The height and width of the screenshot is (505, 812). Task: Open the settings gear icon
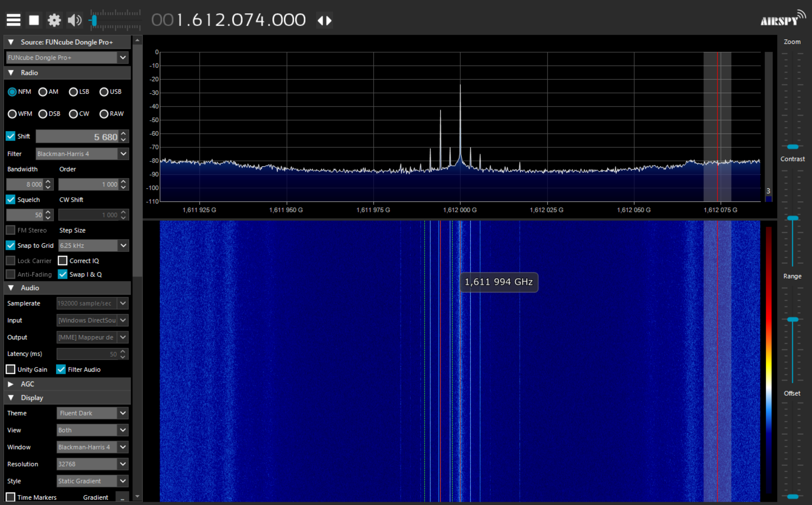point(54,20)
